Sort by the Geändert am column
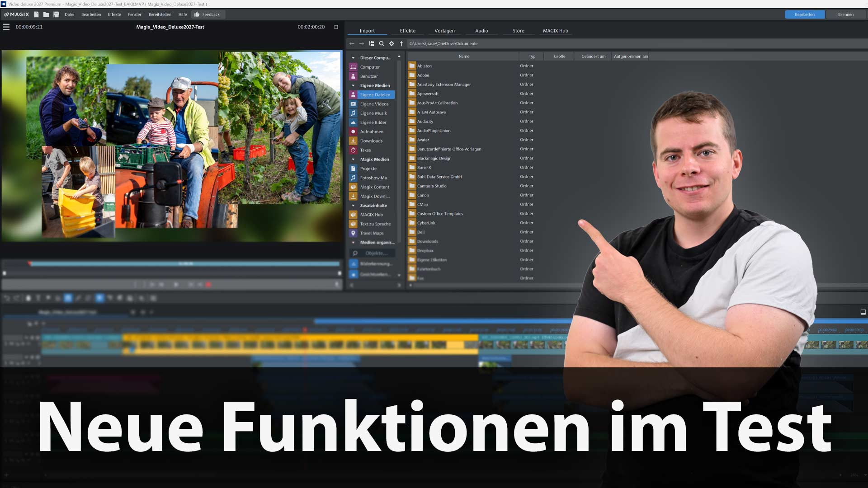Screen dimensions: 868x488 (593, 56)
